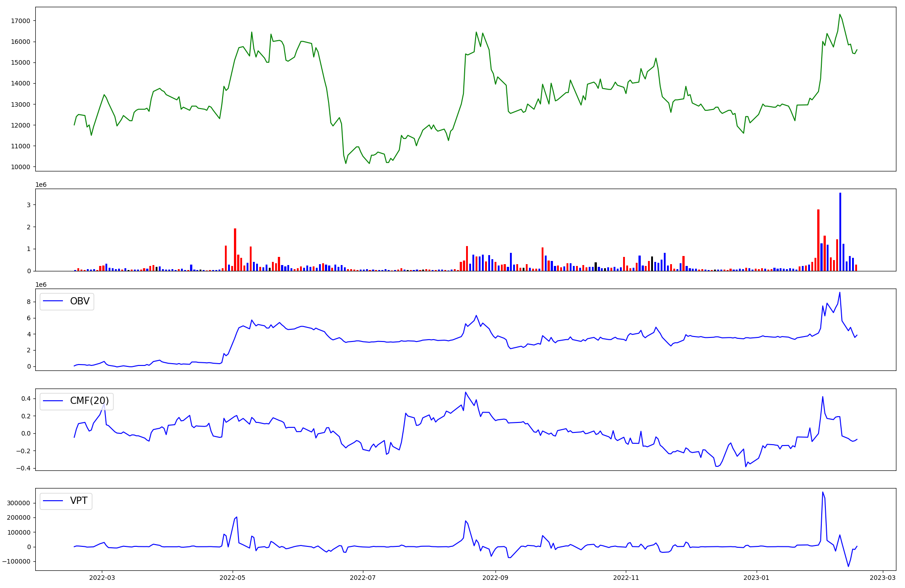The height and width of the screenshot is (588, 905).
Task: Click the 2023-03 x-axis date label
Action: pos(883,578)
